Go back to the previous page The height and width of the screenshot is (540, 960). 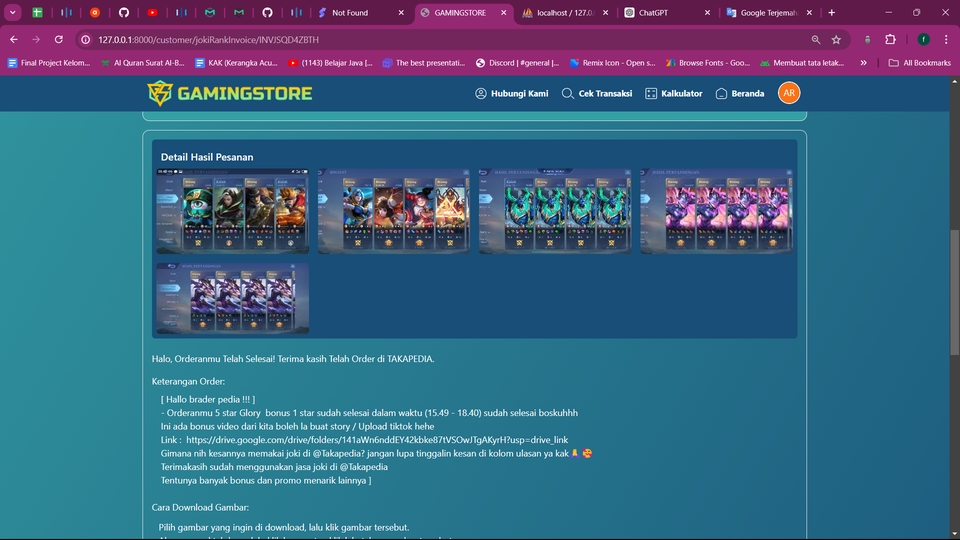13,39
